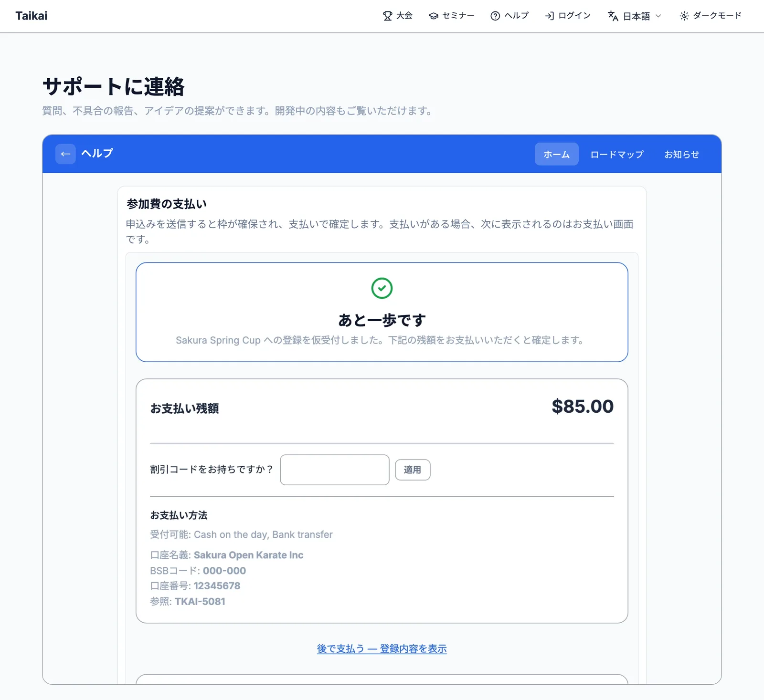This screenshot has width=764, height=700.
Task: Click the Taikai logo
Action: click(32, 16)
